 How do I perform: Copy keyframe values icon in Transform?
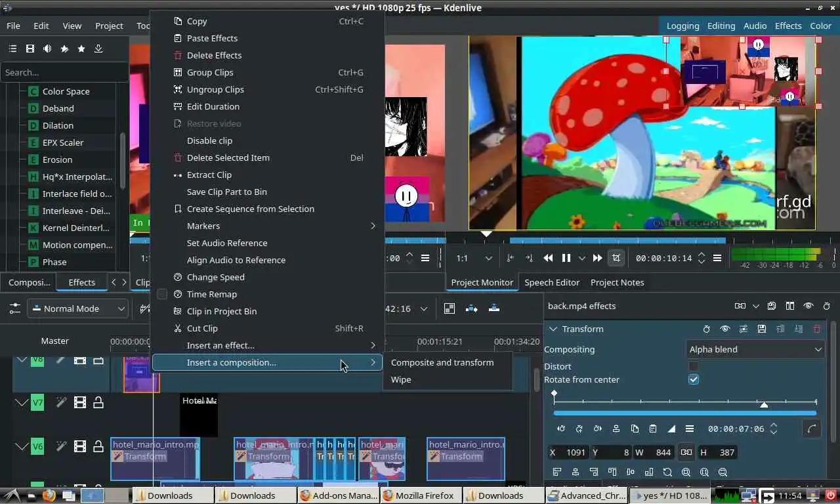point(635,429)
